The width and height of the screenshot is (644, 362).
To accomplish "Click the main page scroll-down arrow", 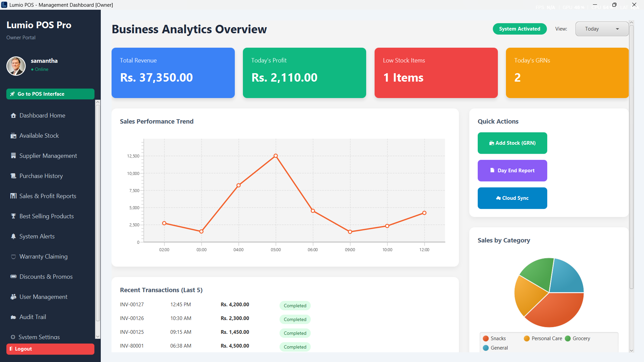I will click(631, 350).
